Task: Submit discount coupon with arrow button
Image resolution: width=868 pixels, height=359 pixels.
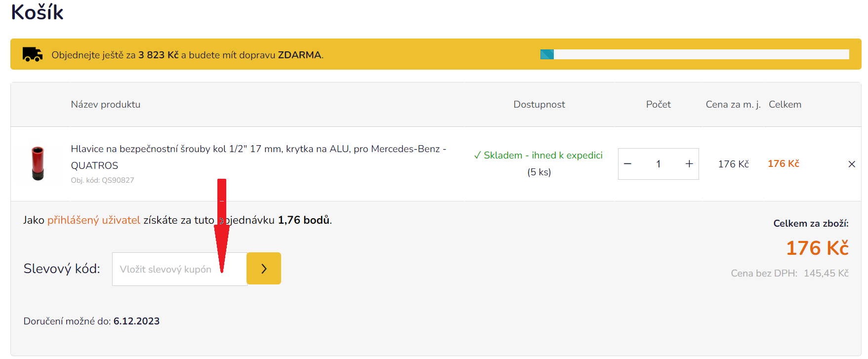Action: tap(264, 269)
